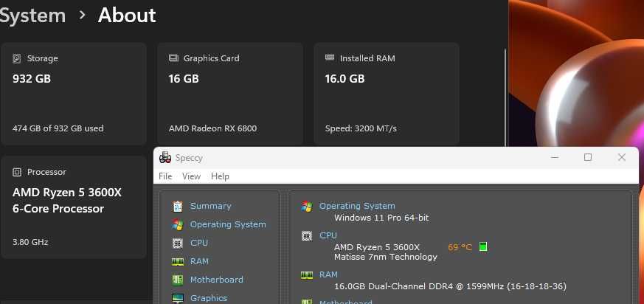Open the RAM heading link in summary pane
This screenshot has height=304, width=644.
tap(328, 274)
